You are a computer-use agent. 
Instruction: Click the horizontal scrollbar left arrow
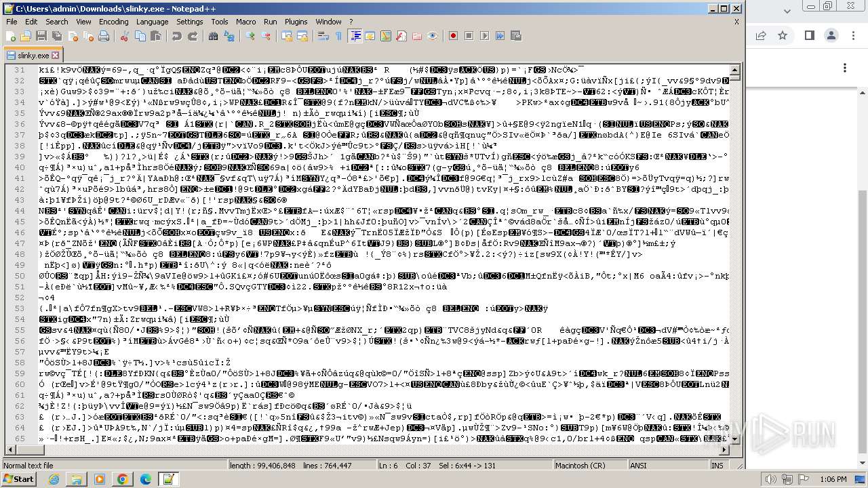[10, 450]
